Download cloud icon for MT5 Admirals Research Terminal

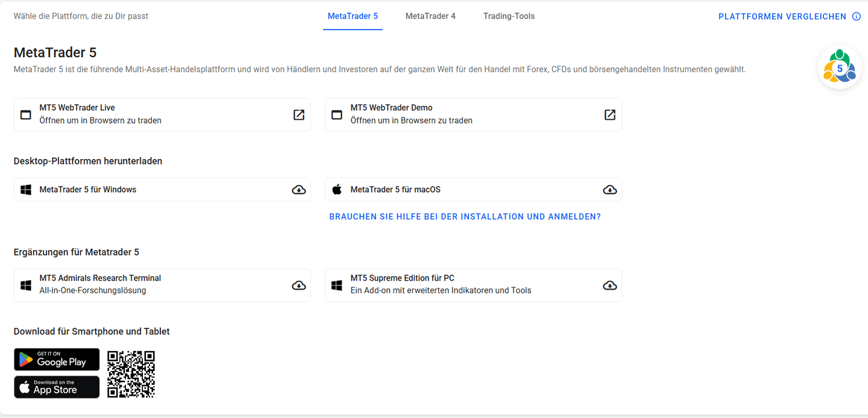(x=299, y=285)
